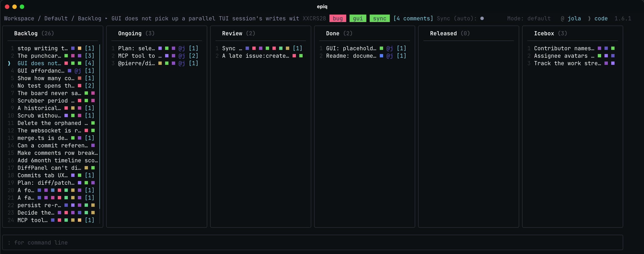This screenshot has width=644, height=254.
Task: Click the 'Workspace' breadcrumb
Action: (x=19, y=18)
